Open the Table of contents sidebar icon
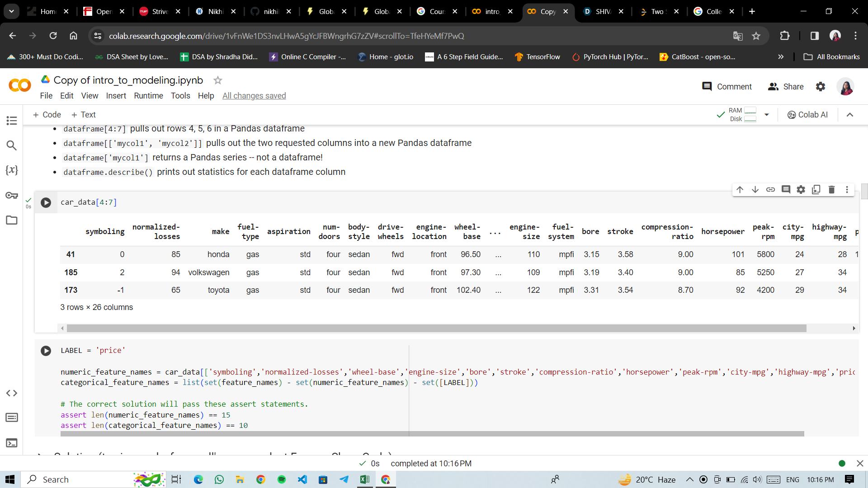The width and height of the screenshot is (868, 488). (12, 121)
